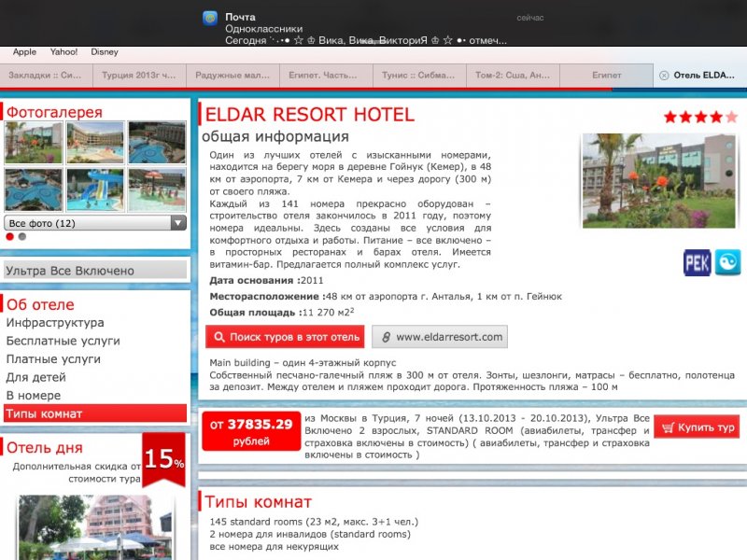Click the все номера для некурящих line

[x=274, y=546]
